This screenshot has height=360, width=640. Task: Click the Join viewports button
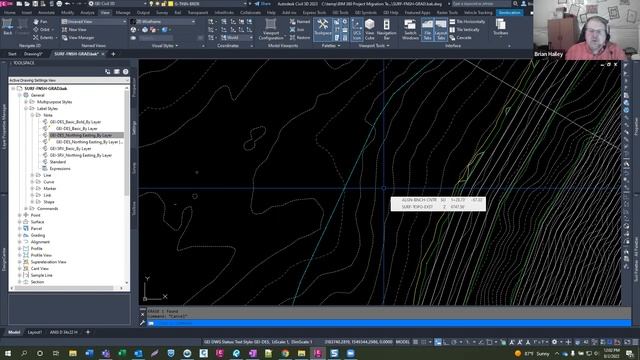[x=297, y=29]
